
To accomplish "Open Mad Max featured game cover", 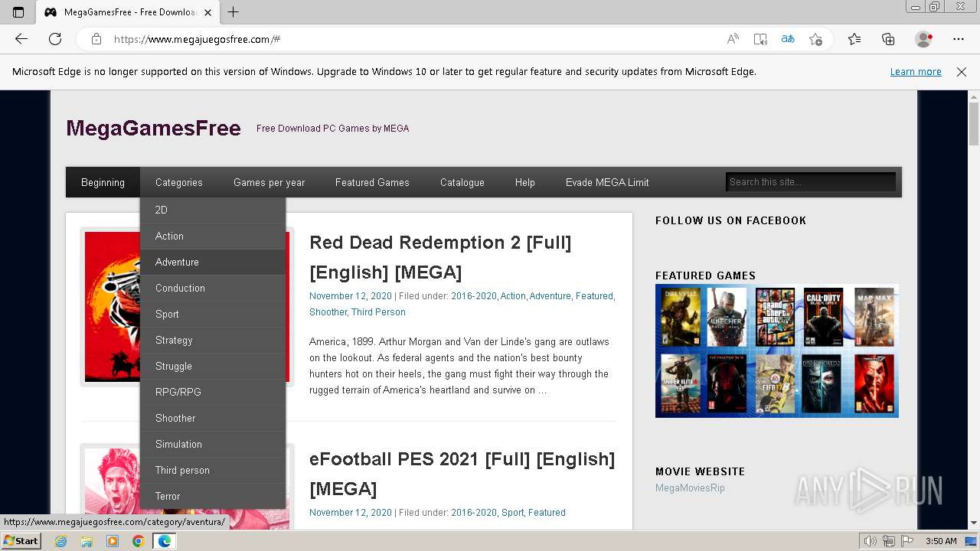I will 874,317.
